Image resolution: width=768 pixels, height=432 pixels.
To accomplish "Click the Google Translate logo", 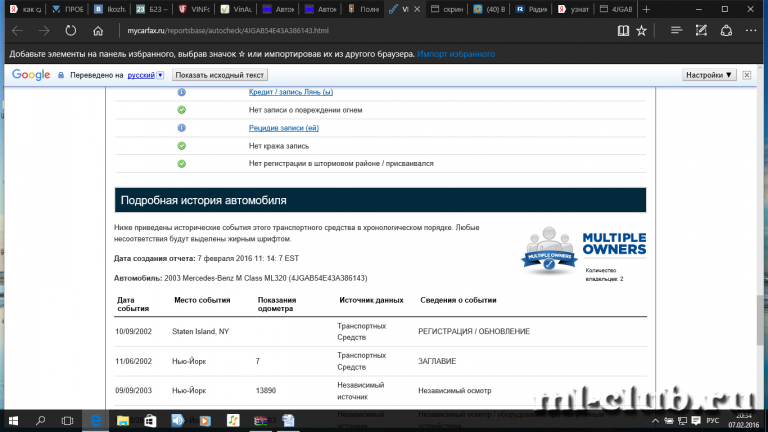I will point(31,75).
